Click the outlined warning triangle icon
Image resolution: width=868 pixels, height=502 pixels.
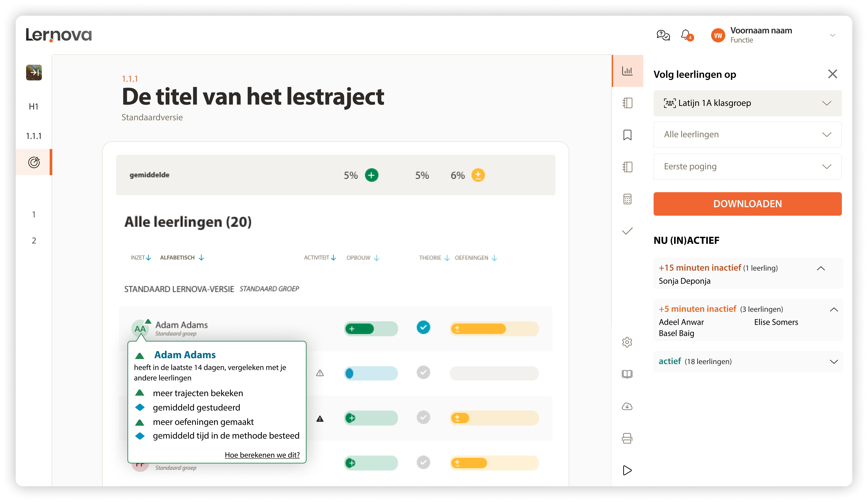tap(320, 373)
